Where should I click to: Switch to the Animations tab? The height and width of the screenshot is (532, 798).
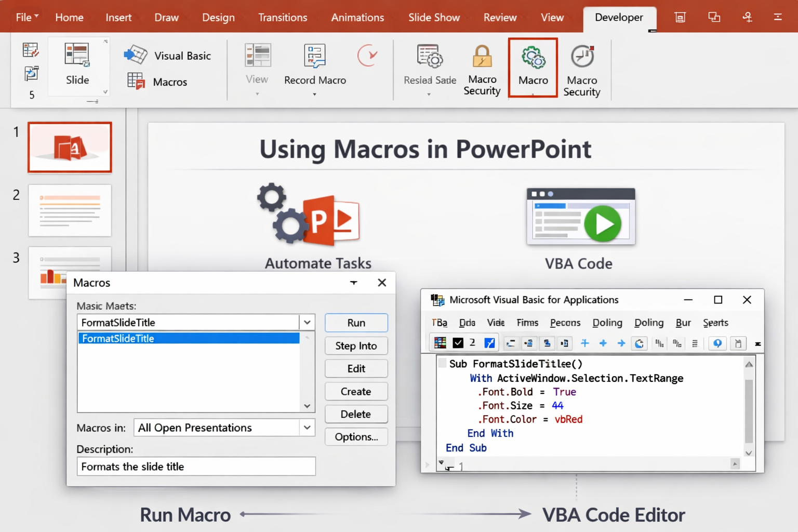coord(357,17)
